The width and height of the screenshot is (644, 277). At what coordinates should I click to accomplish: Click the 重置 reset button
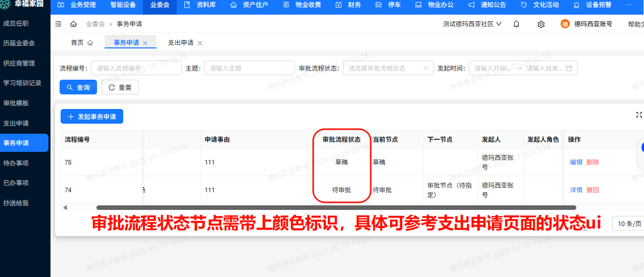coord(120,87)
